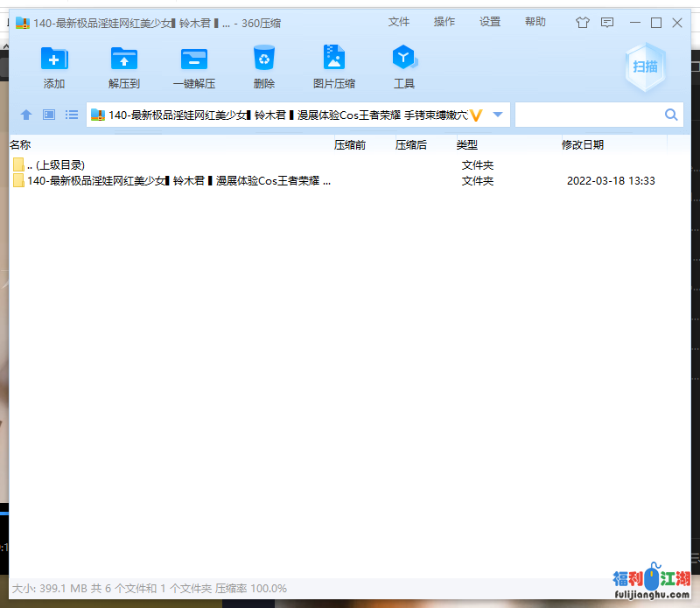Click the 删除 (Delete) recycle icon
This screenshot has height=608, width=700.
click(x=264, y=59)
